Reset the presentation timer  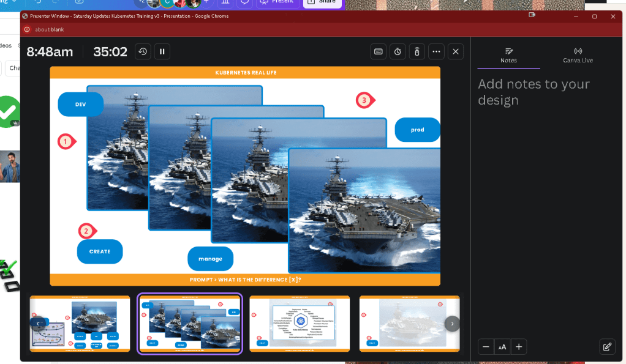pyautogui.click(x=143, y=51)
